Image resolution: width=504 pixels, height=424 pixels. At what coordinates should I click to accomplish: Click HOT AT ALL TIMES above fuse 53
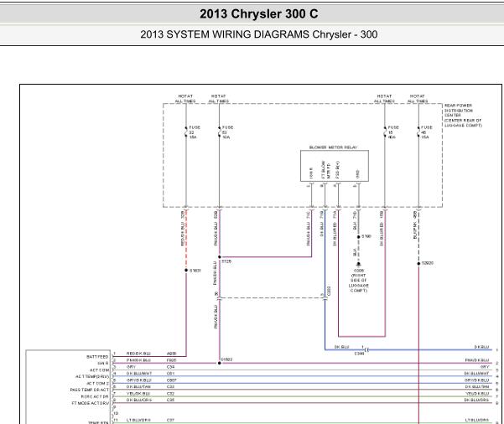point(219,99)
